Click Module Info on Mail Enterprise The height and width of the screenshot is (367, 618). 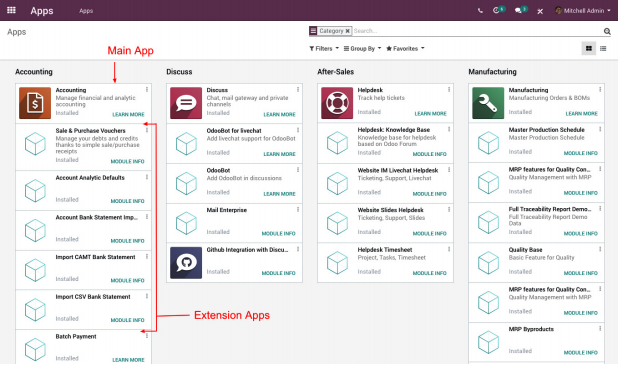[x=279, y=233]
